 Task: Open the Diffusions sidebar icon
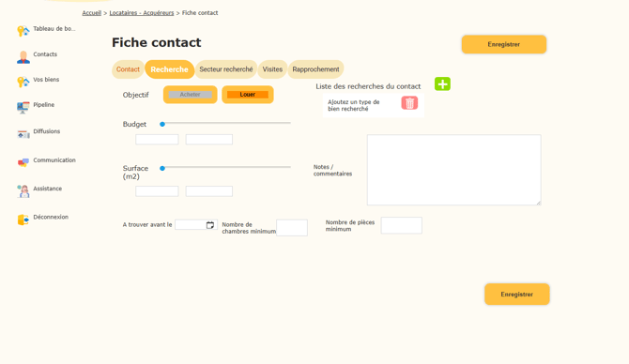[x=23, y=134]
